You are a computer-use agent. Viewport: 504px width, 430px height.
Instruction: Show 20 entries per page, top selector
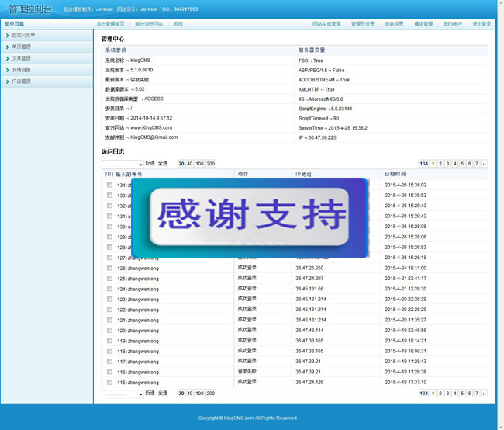[x=181, y=164]
